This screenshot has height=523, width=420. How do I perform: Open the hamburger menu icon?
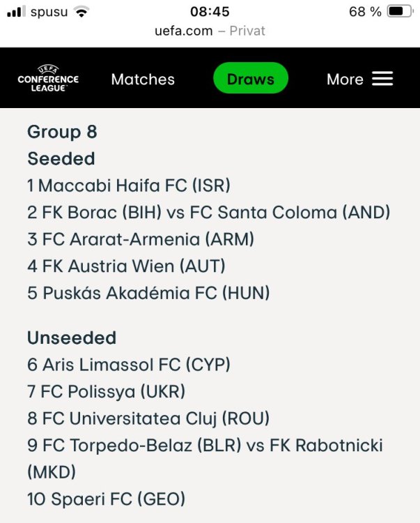coord(382,79)
